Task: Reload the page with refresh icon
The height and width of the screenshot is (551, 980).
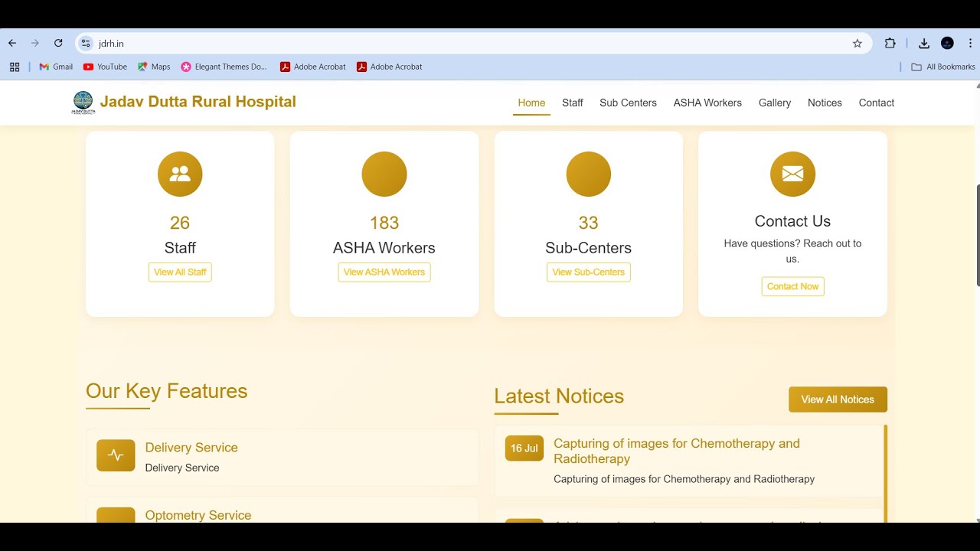Action: coord(58,44)
